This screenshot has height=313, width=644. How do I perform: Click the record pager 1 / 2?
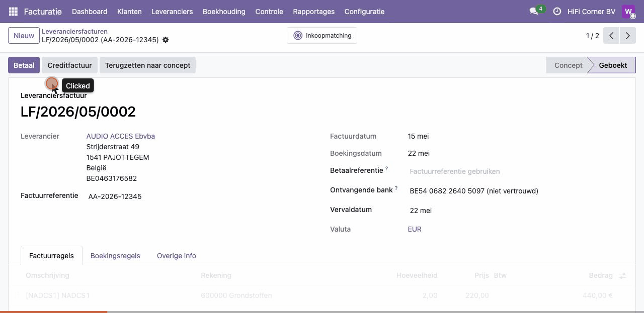pyautogui.click(x=593, y=36)
